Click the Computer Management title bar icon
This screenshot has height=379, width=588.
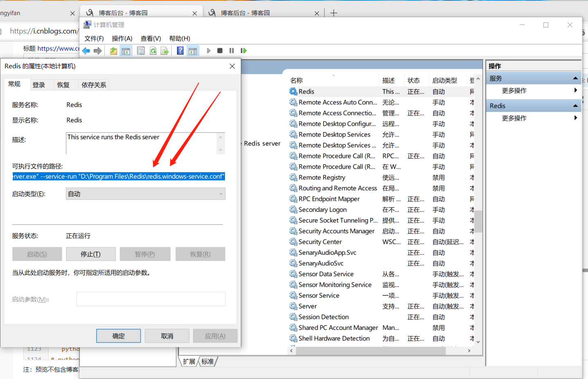coord(88,25)
